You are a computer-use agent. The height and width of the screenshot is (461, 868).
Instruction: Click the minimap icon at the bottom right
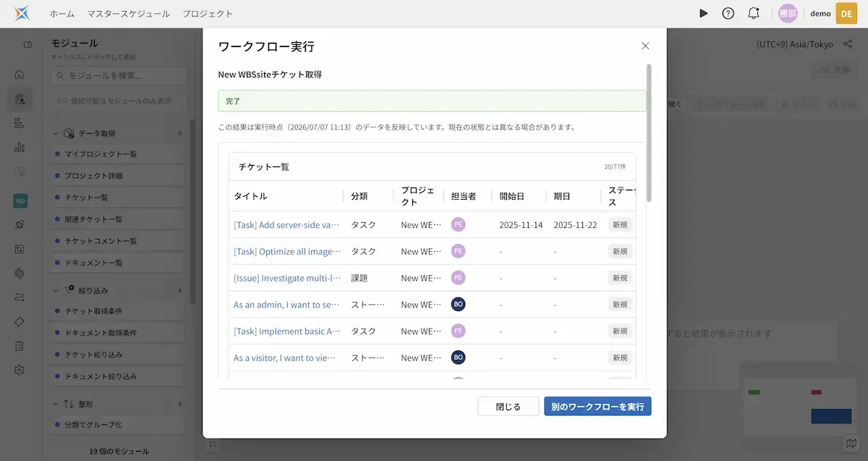point(851,443)
